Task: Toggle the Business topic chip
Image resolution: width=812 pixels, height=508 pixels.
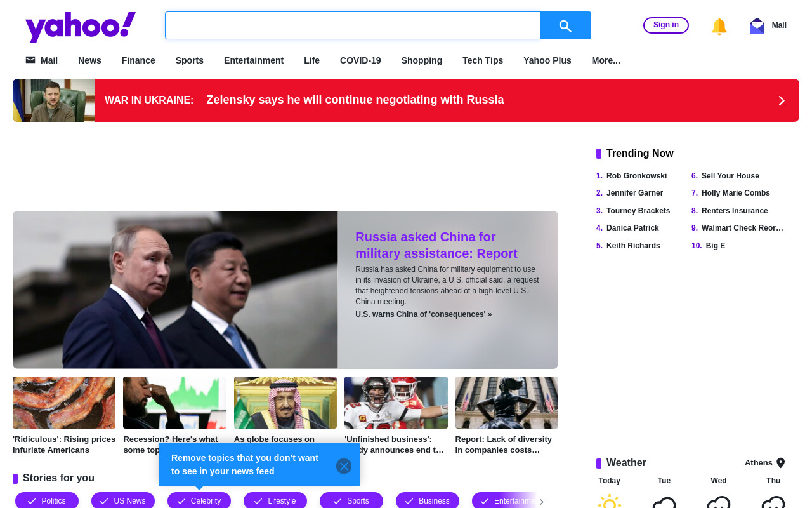Action: point(428,500)
